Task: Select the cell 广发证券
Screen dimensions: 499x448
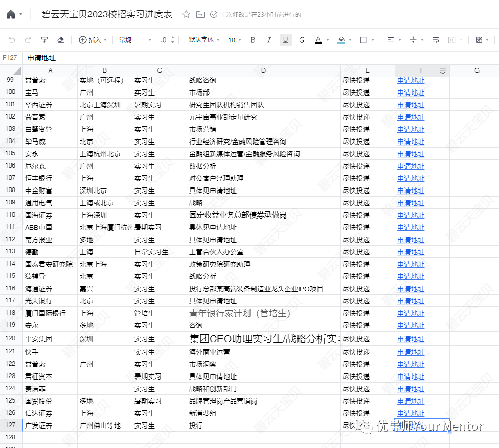Action: 50,426
